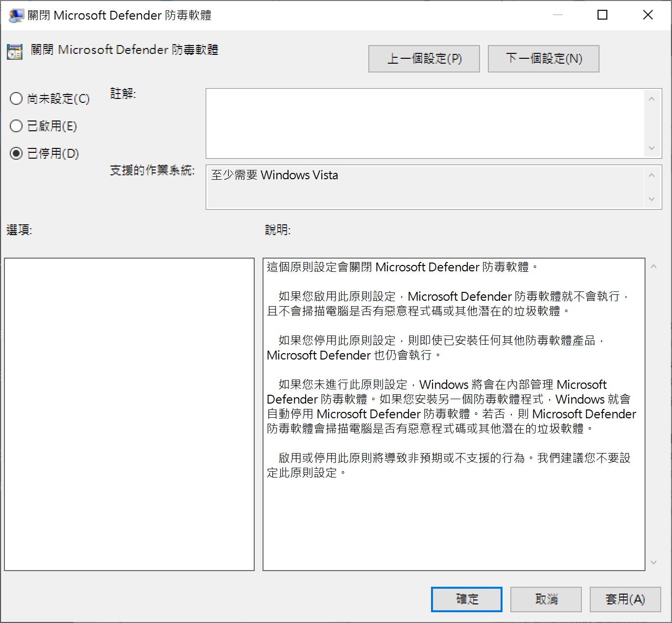672x623 pixels.
Task: Click down arrow of comment box scrollbar
Action: tap(651, 148)
